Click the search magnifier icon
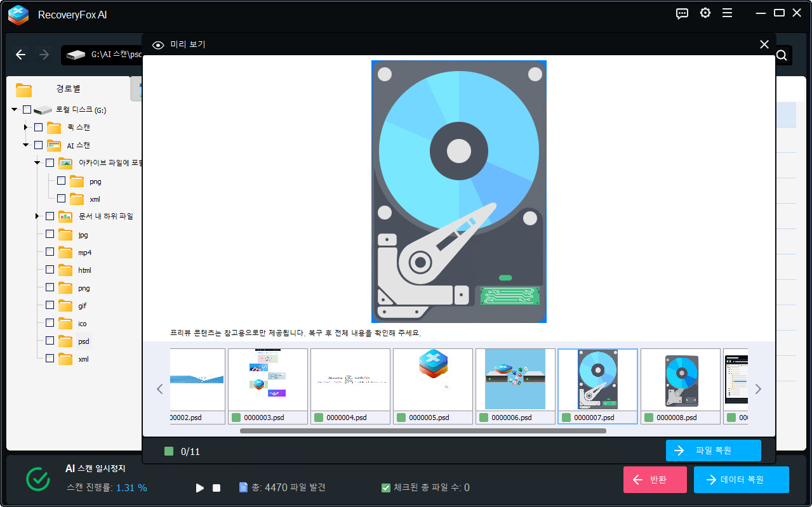The image size is (812, 507). 782,55
